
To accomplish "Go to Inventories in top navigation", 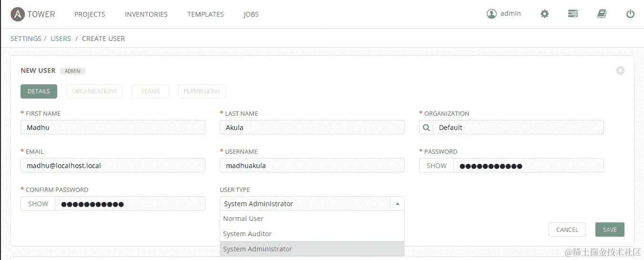I will [146, 14].
